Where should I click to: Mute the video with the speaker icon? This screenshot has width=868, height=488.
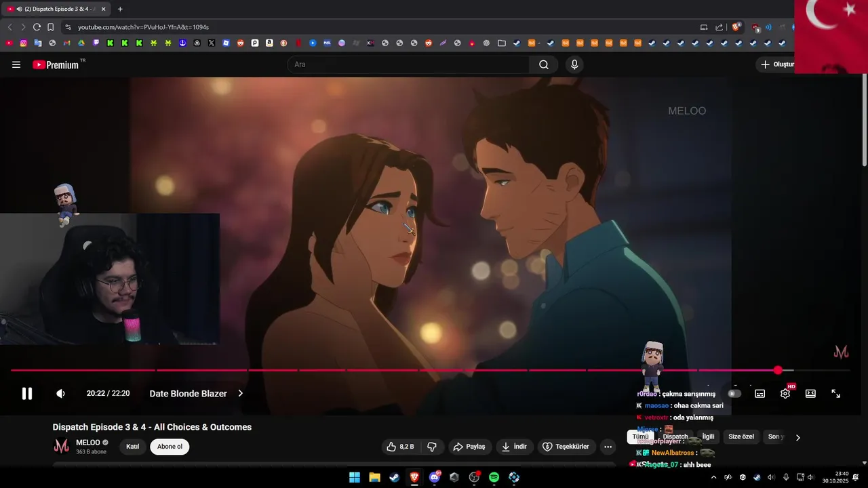click(x=60, y=394)
